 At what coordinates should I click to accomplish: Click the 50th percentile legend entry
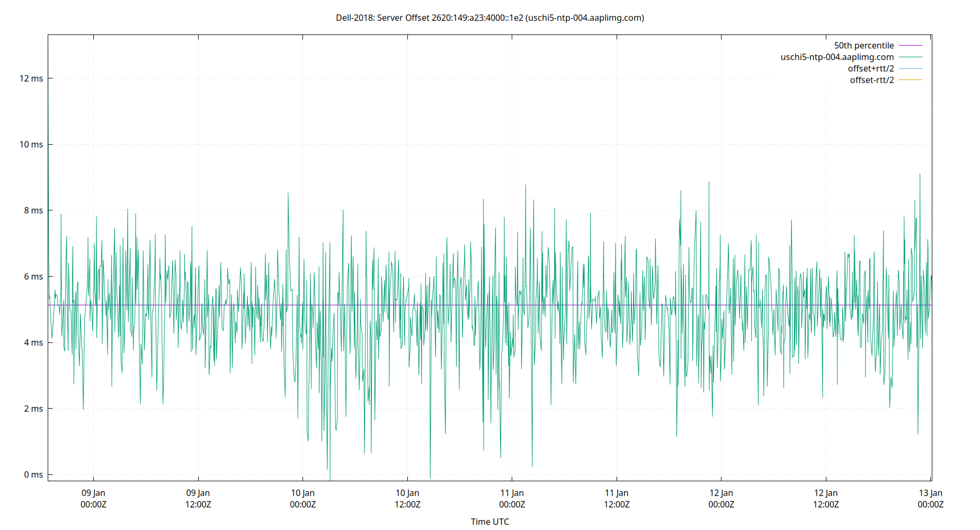(864, 45)
